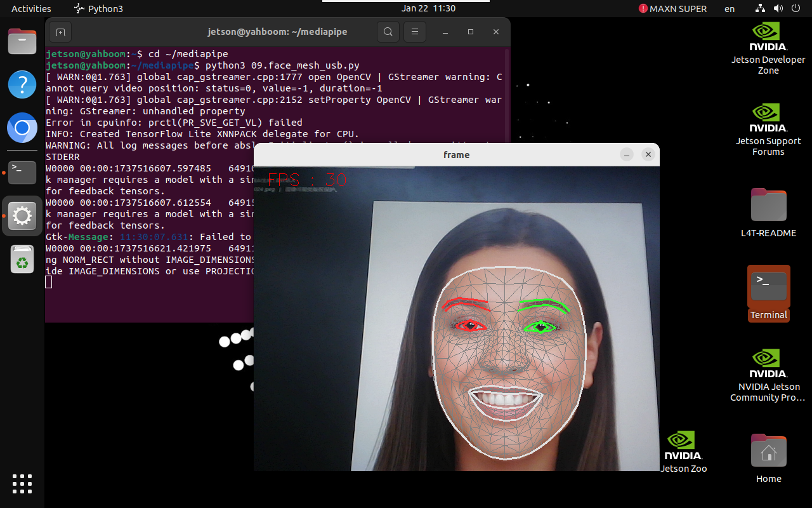Open Settings gear icon in the dock

[22, 216]
